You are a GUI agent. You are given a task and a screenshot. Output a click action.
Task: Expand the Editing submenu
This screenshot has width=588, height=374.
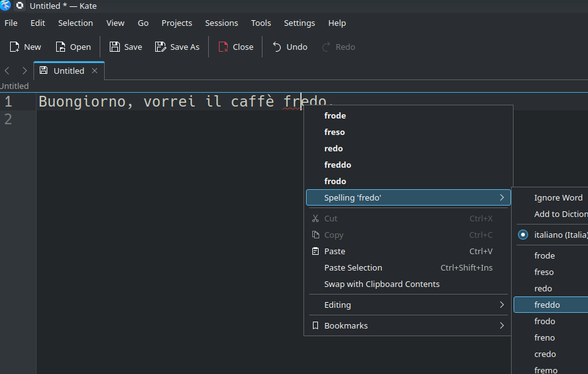point(408,305)
